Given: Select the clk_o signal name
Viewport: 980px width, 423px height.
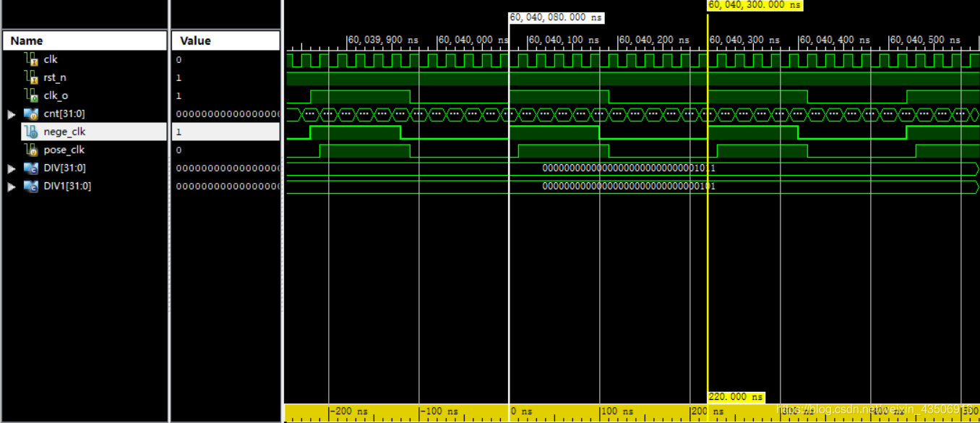Looking at the screenshot, I should (56, 95).
